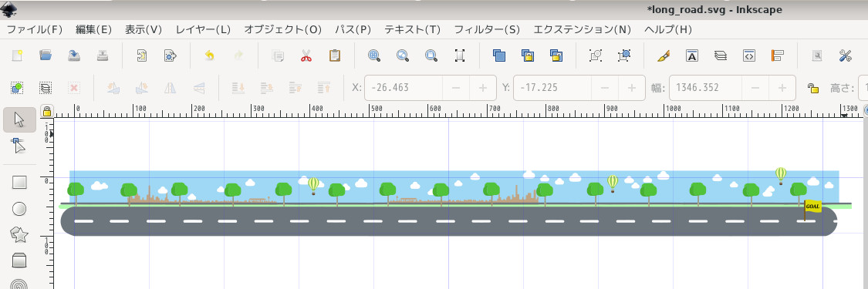Open the Align and Distribute dialog

[x=777, y=55]
